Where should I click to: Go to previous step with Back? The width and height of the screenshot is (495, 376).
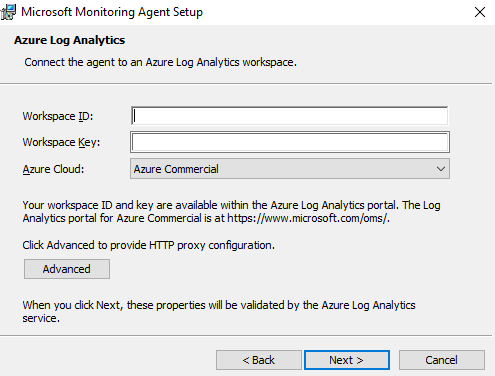point(259,360)
